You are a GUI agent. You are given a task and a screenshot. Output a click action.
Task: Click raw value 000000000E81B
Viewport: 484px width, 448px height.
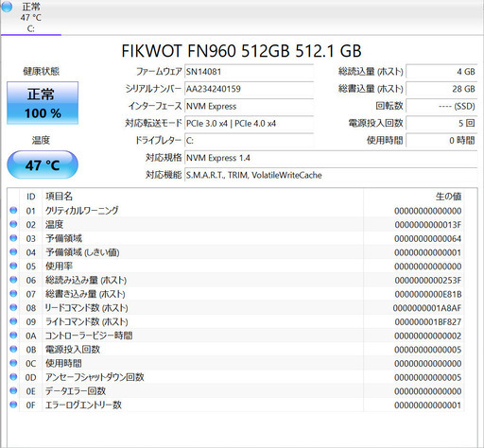(x=428, y=294)
